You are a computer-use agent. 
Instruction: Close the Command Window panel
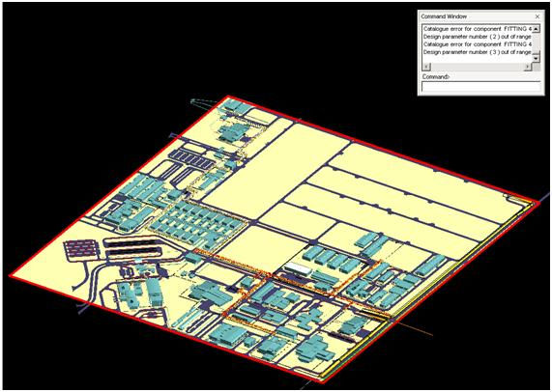click(x=537, y=16)
